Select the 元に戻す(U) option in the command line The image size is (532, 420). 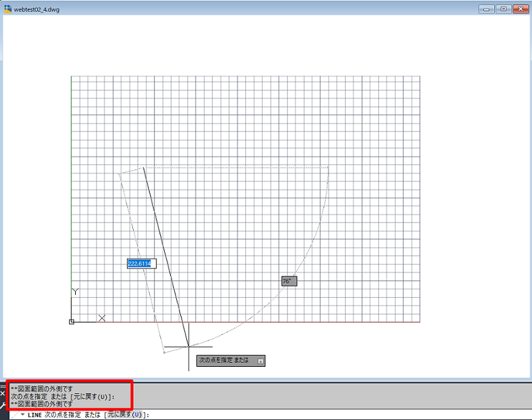coord(124,415)
